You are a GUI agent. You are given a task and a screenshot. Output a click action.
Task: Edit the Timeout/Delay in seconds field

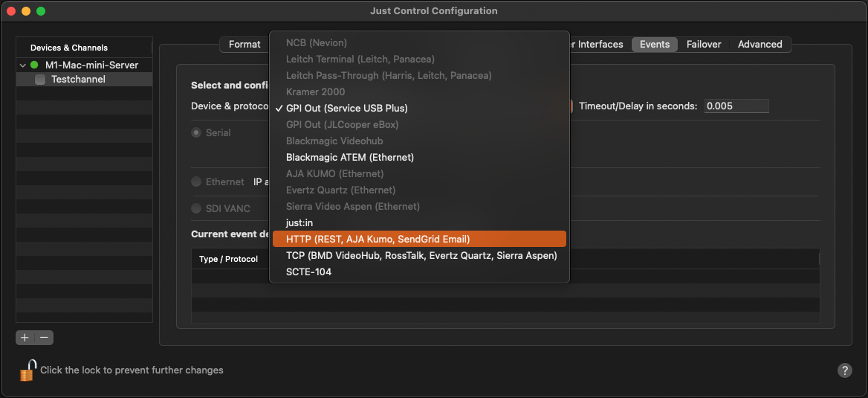pos(736,106)
